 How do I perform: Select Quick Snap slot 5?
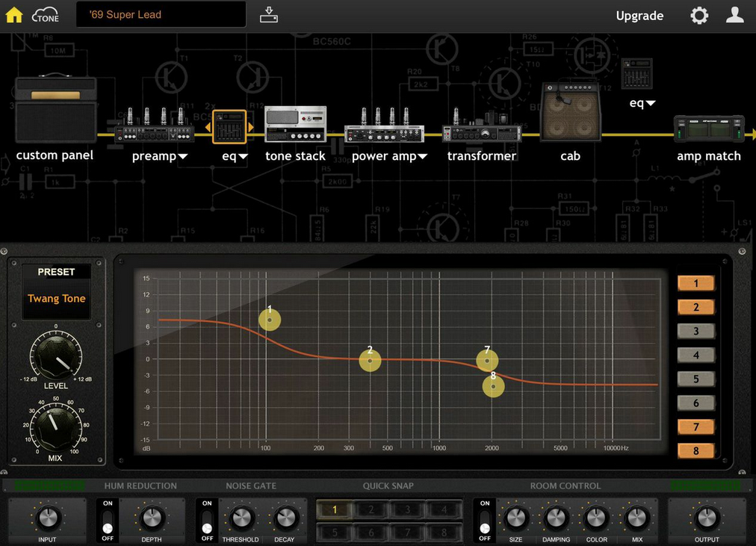(335, 533)
